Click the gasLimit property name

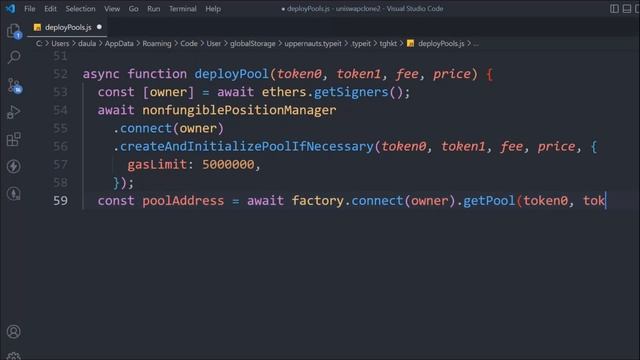[x=157, y=164]
